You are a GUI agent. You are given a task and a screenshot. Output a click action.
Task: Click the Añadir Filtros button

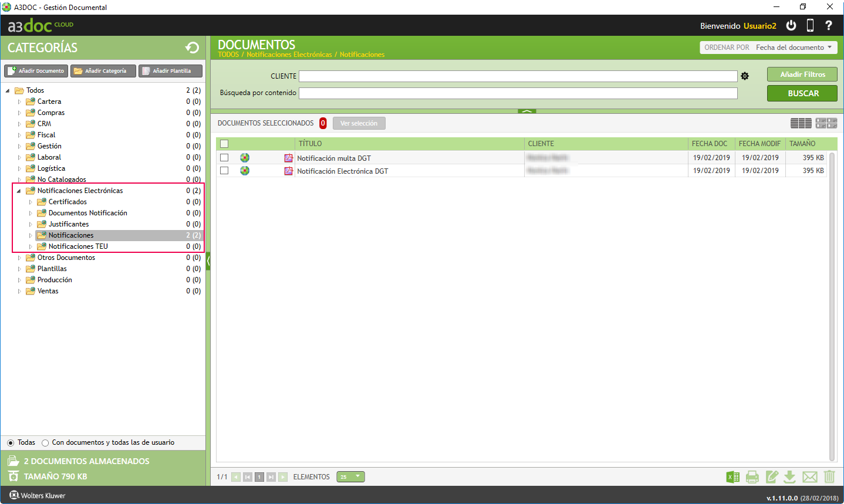[802, 75]
